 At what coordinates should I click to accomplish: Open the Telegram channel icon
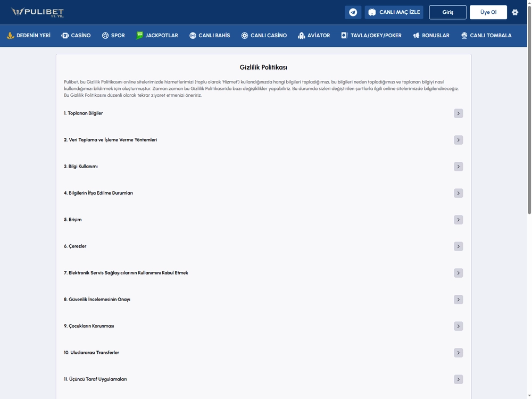353,12
